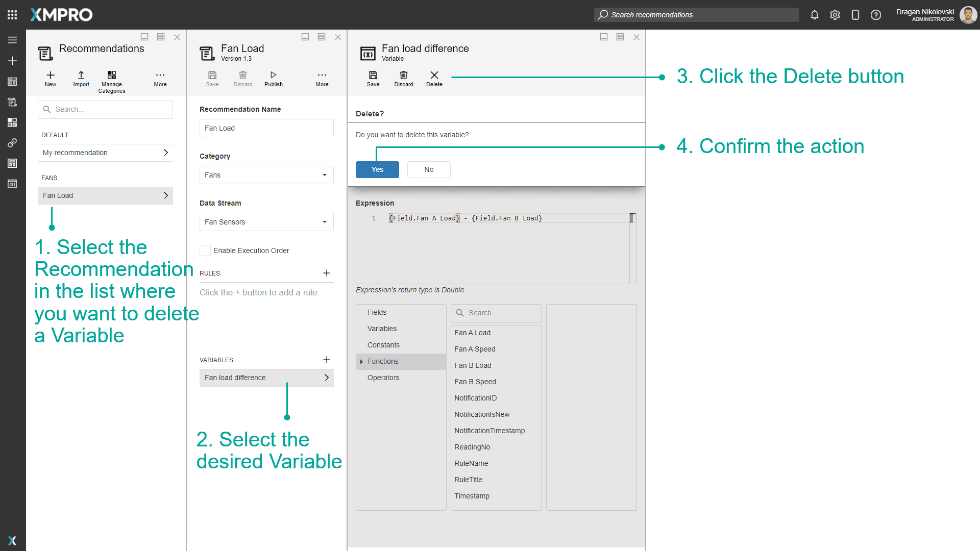Click Yes to confirm variable deletion
Viewport: 980px width, 551px height.
(377, 169)
